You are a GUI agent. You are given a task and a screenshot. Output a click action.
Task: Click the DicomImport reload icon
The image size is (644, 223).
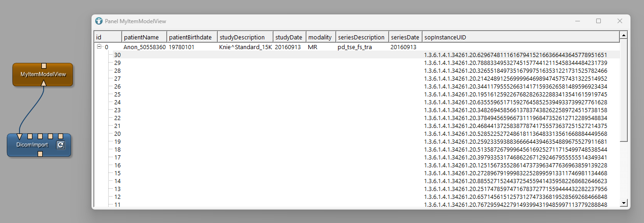[60, 145]
